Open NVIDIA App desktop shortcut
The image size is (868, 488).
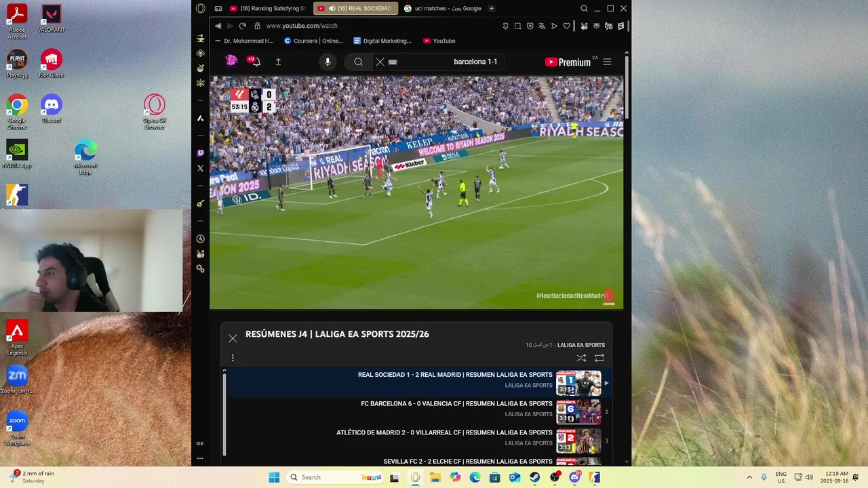click(x=17, y=154)
